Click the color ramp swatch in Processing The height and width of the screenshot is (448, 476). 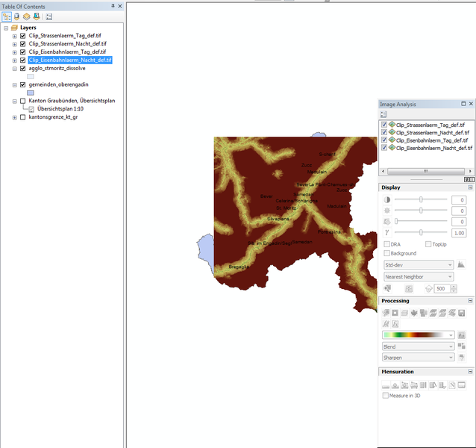pyautogui.click(x=418, y=336)
